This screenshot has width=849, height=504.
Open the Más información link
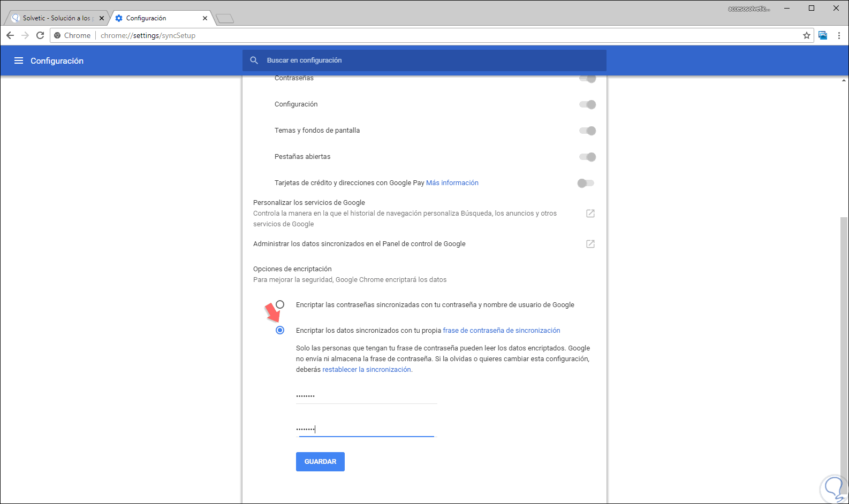coord(452,183)
